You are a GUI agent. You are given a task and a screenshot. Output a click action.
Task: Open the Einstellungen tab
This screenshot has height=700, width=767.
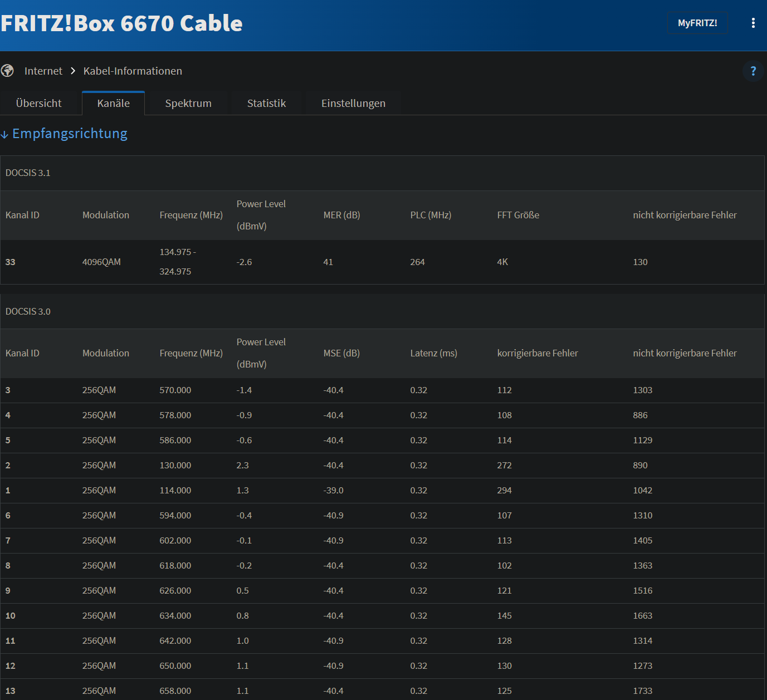pos(353,103)
